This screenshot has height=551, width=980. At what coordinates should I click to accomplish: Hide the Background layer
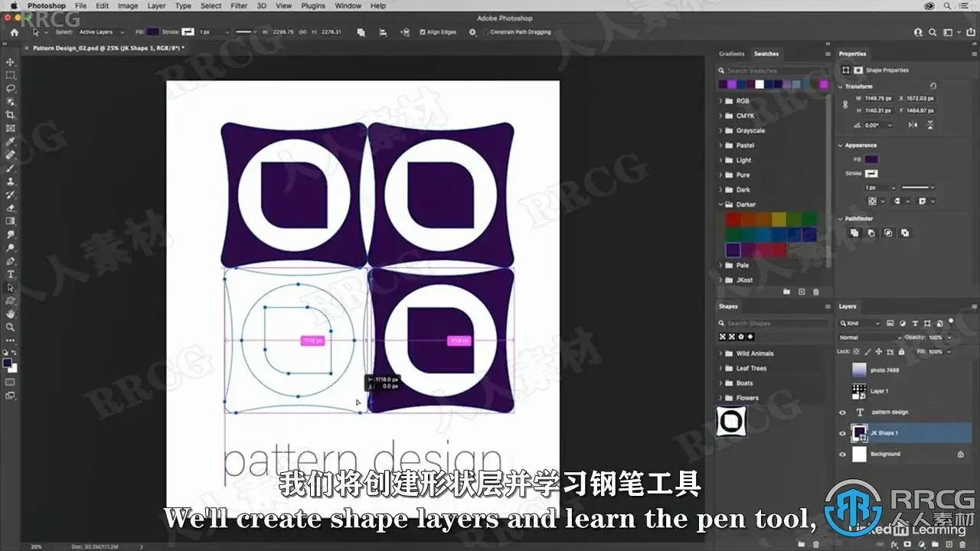click(843, 454)
